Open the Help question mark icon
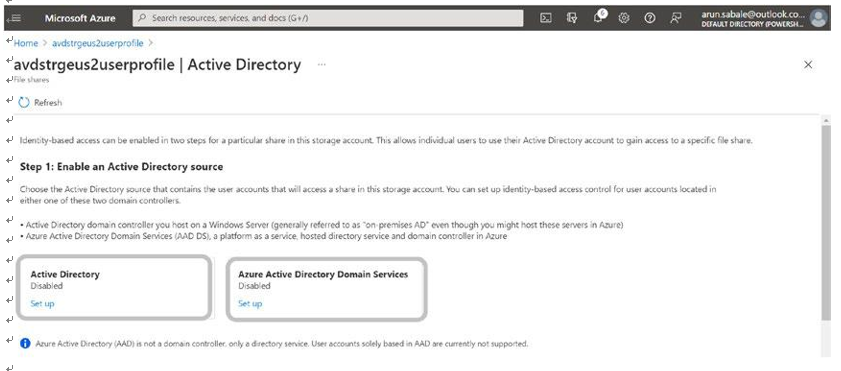 tap(650, 18)
